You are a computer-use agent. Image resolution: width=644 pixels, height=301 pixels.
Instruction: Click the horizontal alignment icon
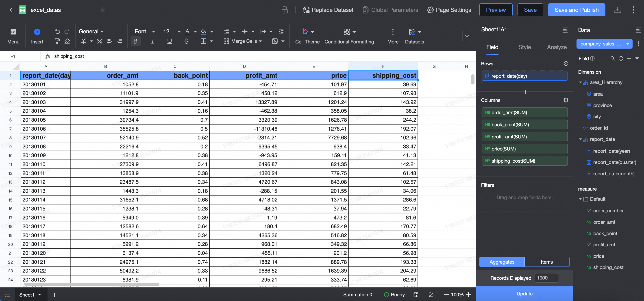pyautogui.click(x=227, y=32)
